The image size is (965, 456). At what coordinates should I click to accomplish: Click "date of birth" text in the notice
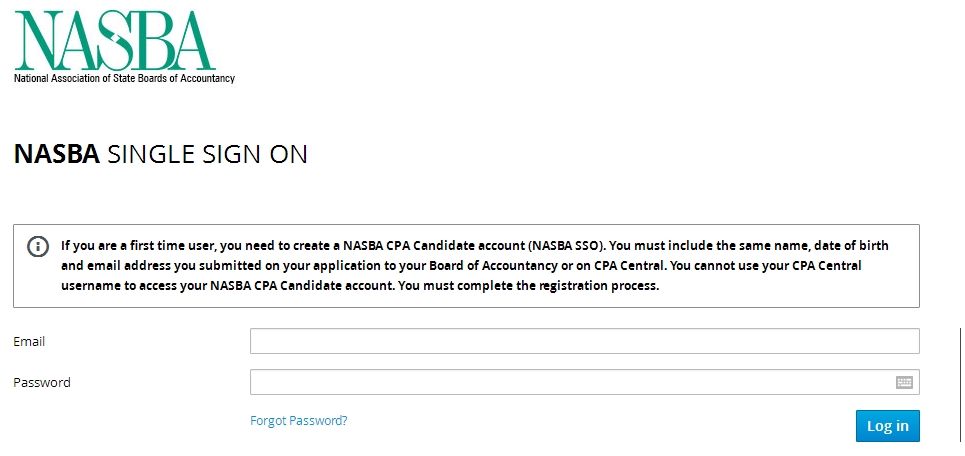coord(852,245)
